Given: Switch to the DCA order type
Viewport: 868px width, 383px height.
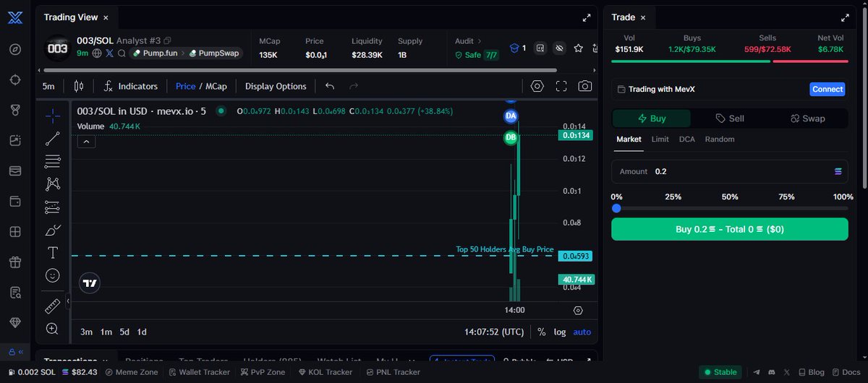Looking at the screenshot, I should tap(687, 139).
